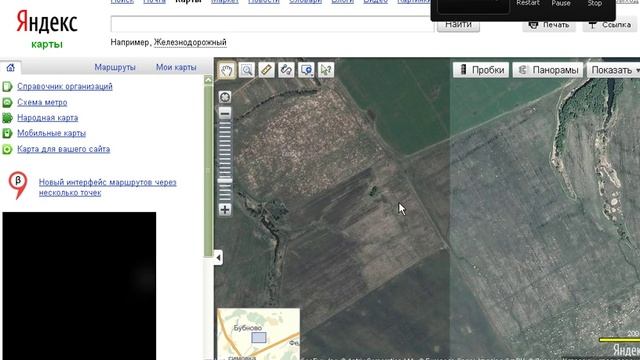Image resolution: width=640 pixels, height=360 pixels.
Task: Click the Ссылка link button
Action: (610, 25)
